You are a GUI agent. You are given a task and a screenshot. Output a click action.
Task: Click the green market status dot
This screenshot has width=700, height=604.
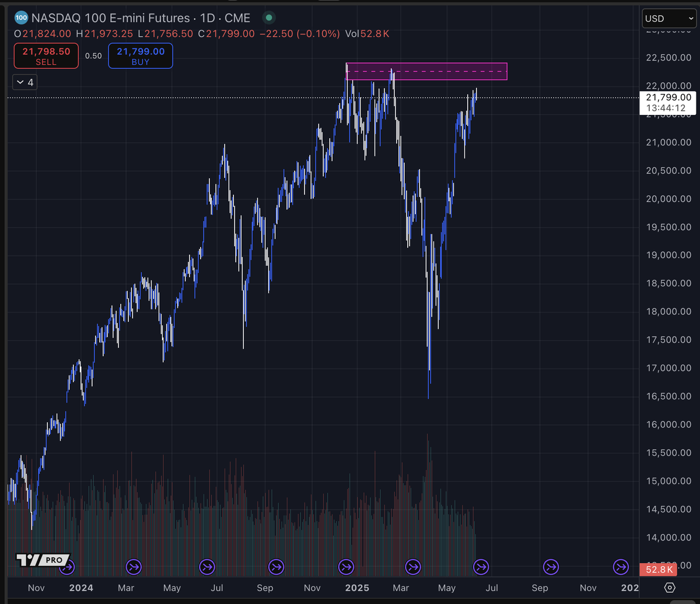click(267, 19)
